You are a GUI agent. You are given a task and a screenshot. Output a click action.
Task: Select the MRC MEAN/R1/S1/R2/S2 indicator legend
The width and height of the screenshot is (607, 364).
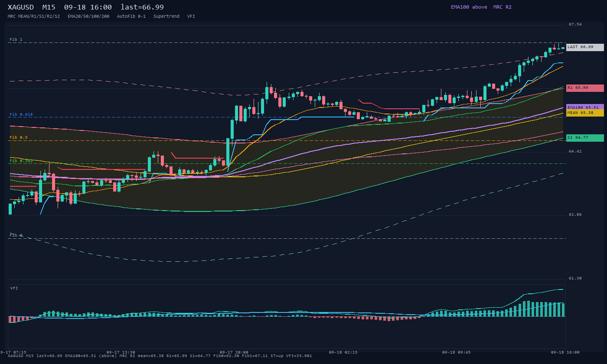click(x=34, y=16)
